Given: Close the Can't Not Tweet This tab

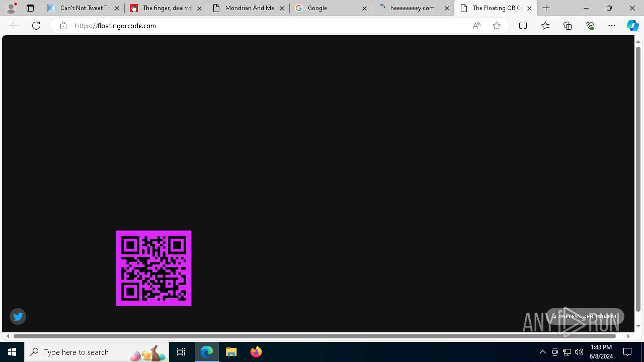Looking at the screenshot, I should click(x=117, y=8).
